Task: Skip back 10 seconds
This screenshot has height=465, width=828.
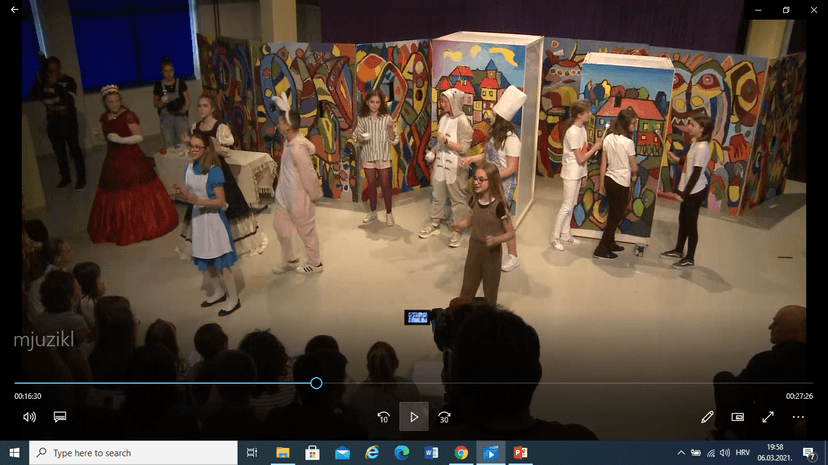Action: tap(383, 417)
